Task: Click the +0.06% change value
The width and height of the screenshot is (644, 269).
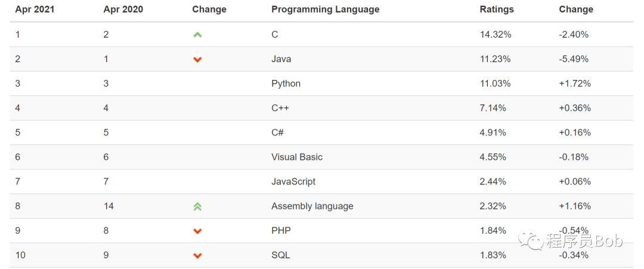Action: click(x=575, y=181)
